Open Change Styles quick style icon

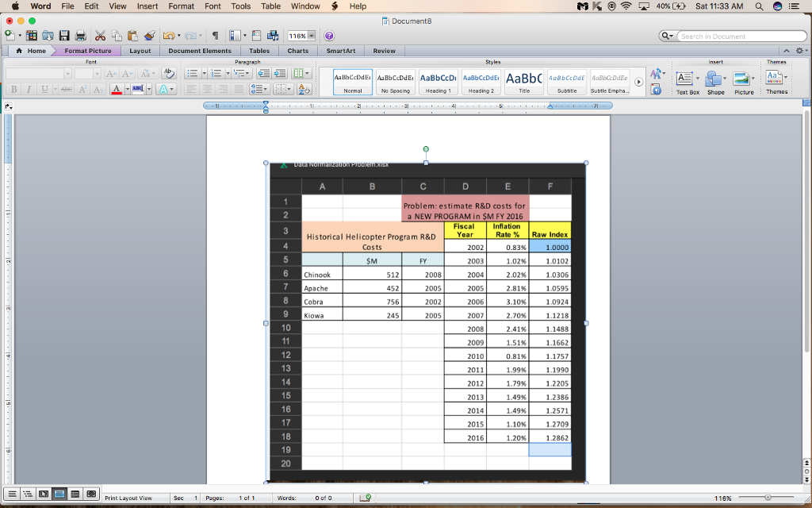point(656,74)
